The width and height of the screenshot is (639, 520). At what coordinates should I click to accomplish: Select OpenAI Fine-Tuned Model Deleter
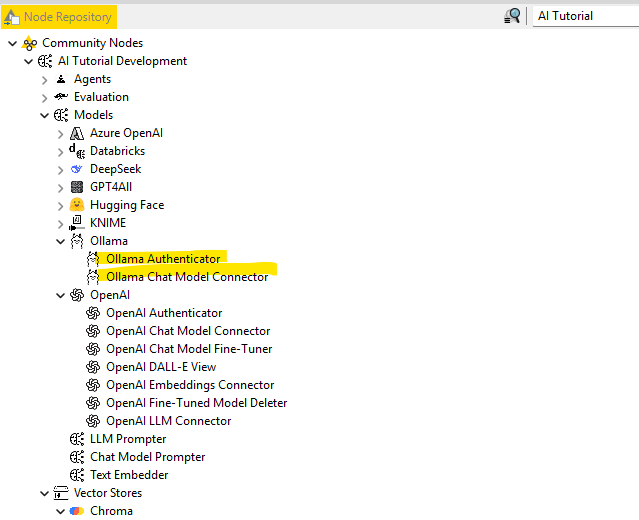(x=196, y=403)
